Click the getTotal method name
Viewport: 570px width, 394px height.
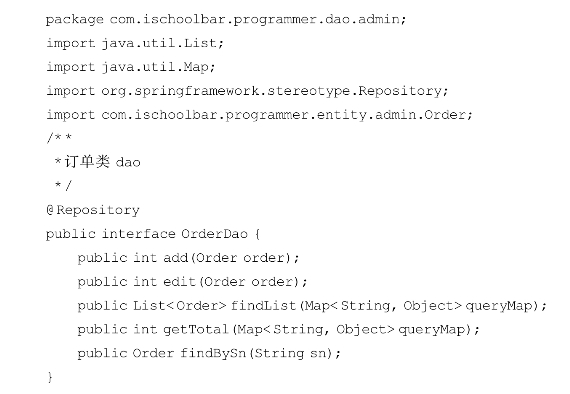pyautogui.click(x=196, y=329)
